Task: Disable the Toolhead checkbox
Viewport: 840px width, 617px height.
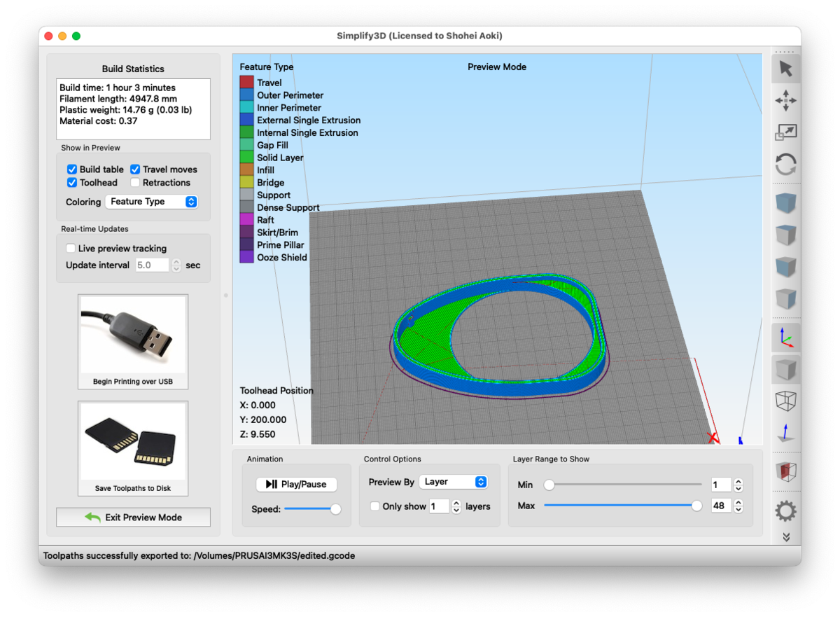Action: [x=71, y=183]
